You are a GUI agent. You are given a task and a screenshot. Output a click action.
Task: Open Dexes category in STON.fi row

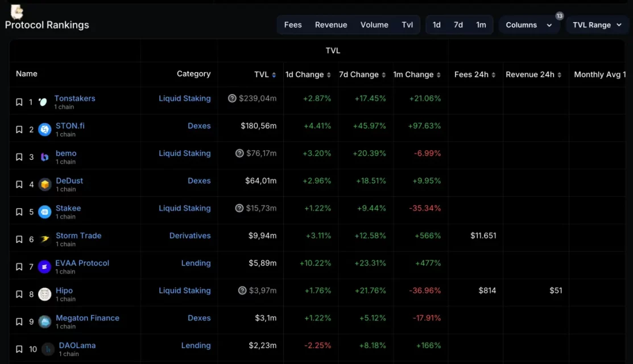coord(199,126)
